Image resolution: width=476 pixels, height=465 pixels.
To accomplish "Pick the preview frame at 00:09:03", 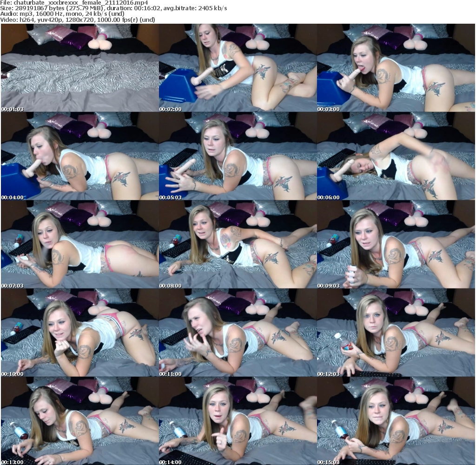I will coord(396,244).
